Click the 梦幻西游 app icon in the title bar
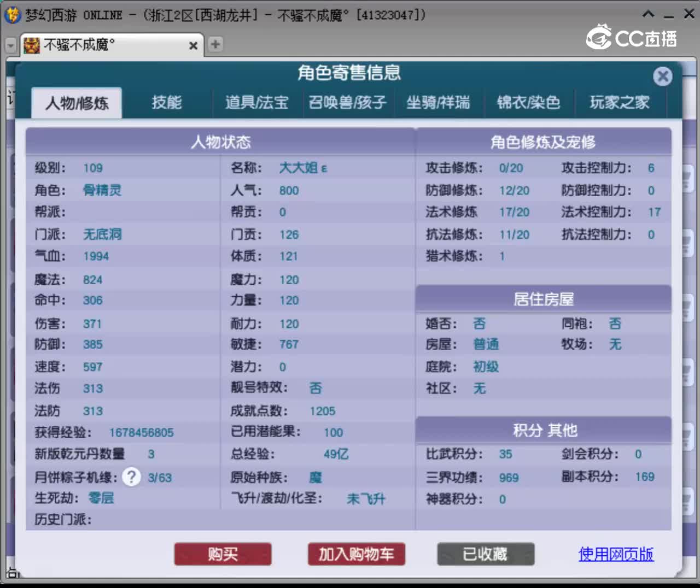 12,15
